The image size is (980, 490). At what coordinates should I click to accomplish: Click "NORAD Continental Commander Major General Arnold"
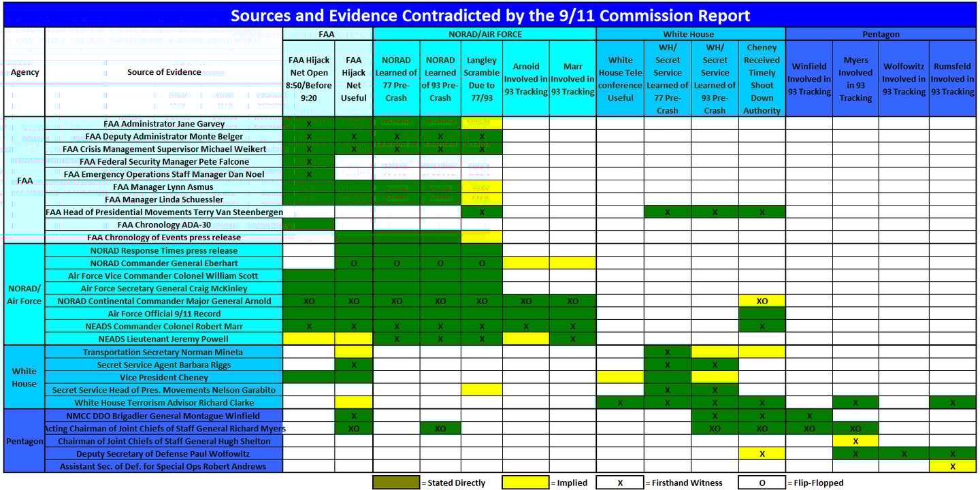point(164,301)
